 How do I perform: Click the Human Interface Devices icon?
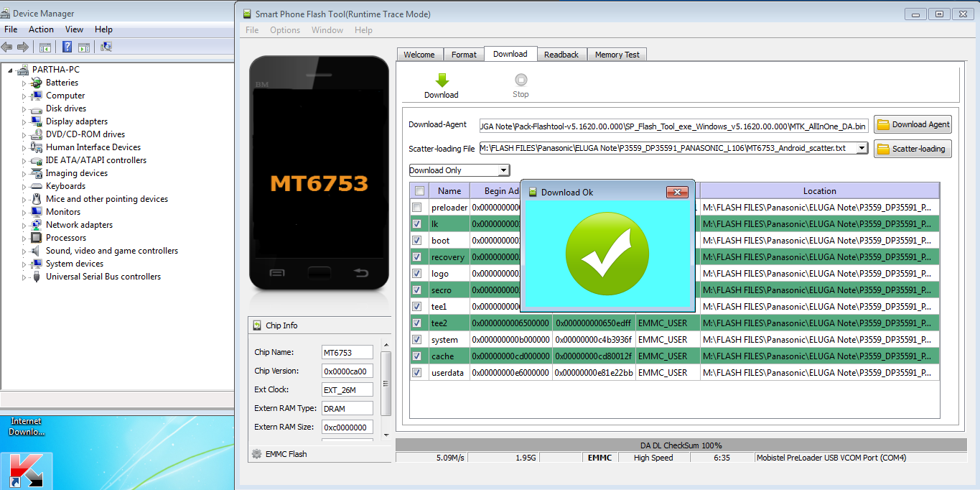[x=37, y=147]
